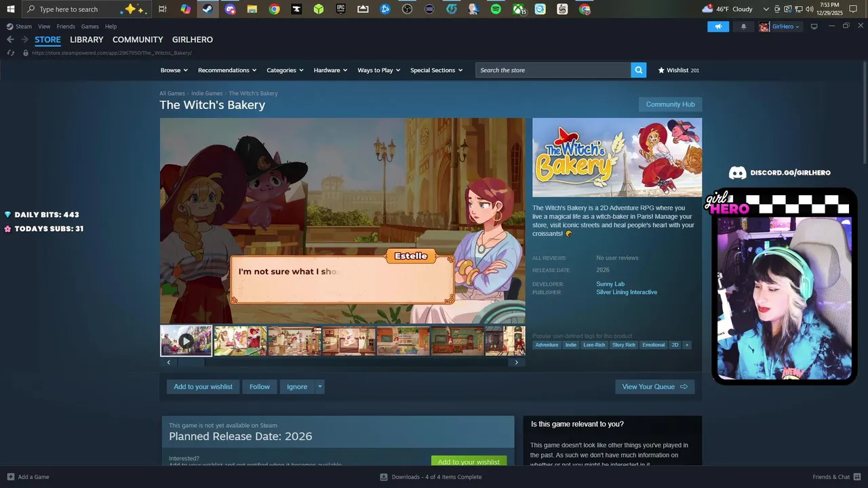Expand the Hardware dropdown
Screen dimensions: 868x488
[330, 70]
